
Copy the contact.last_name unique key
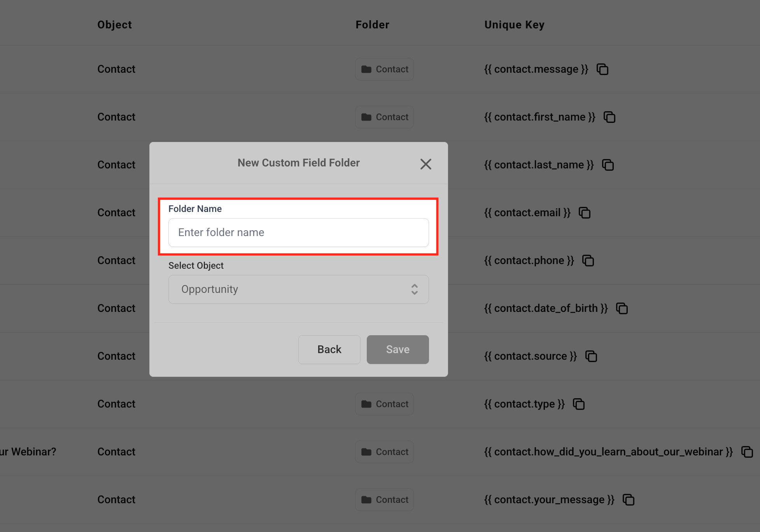coord(608,165)
